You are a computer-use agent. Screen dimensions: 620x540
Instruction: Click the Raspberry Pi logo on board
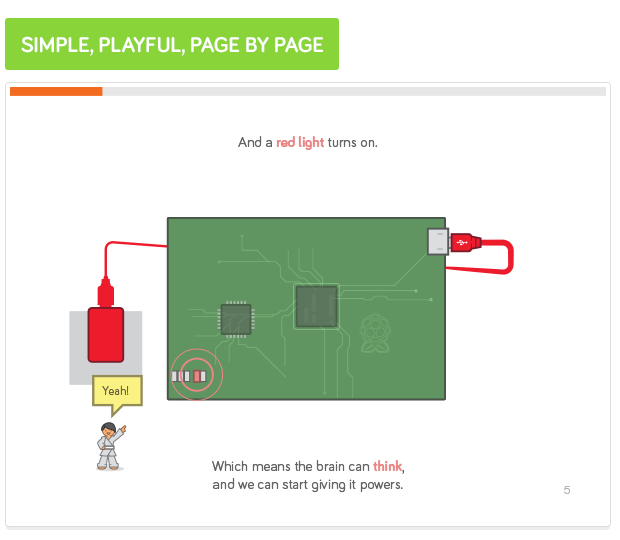[375, 333]
